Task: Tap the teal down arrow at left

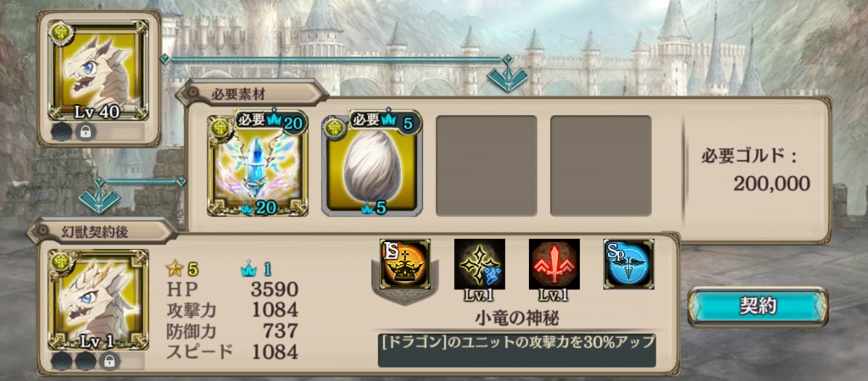Action: pos(100,202)
